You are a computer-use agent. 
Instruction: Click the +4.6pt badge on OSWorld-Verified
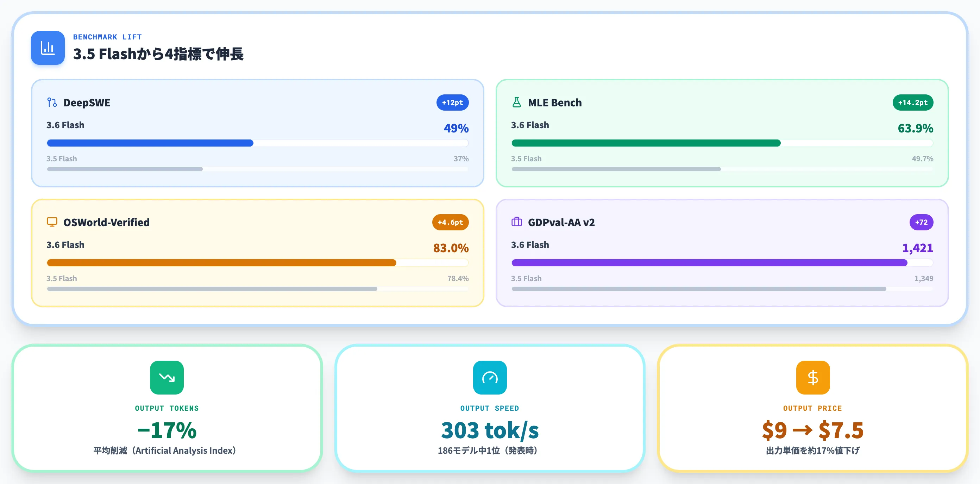click(450, 222)
